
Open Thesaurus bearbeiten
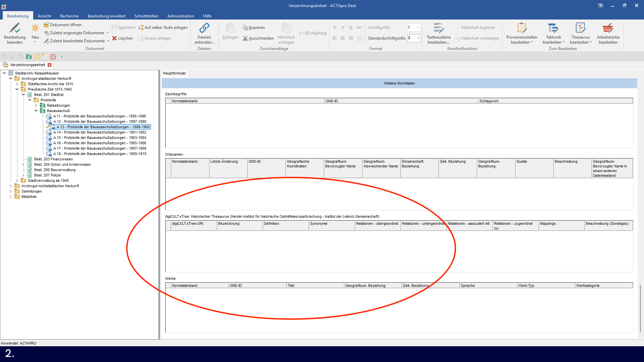pyautogui.click(x=581, y=33)
